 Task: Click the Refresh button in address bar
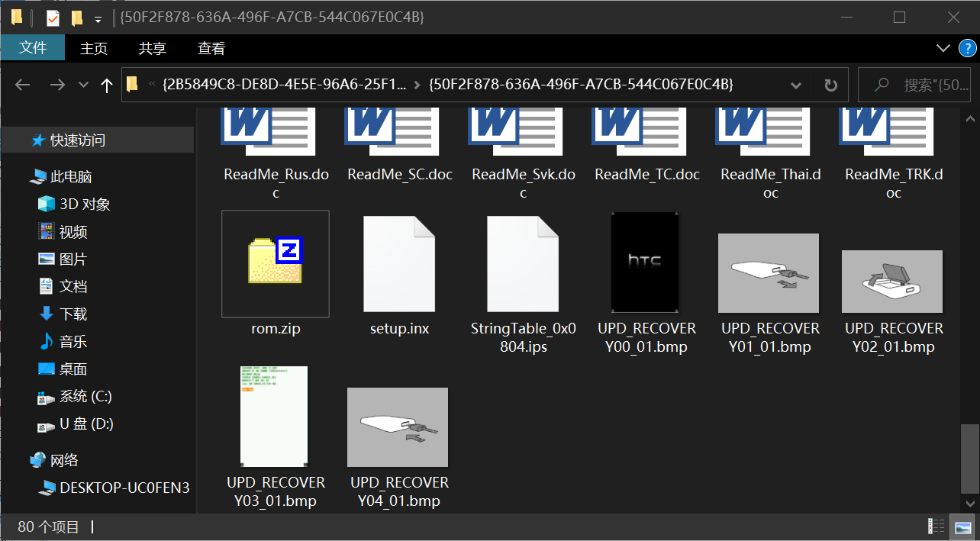[x=830, y=85]
